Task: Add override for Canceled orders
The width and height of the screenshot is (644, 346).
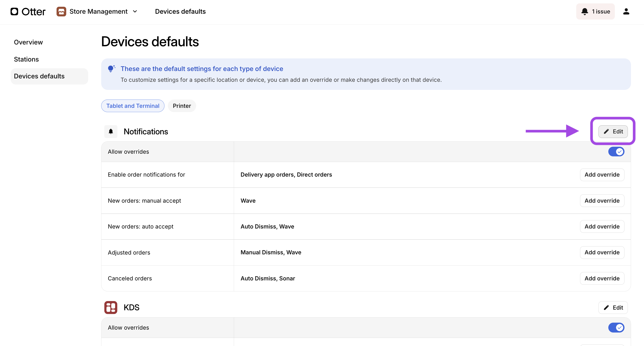Action: click(x=602, y=278)
